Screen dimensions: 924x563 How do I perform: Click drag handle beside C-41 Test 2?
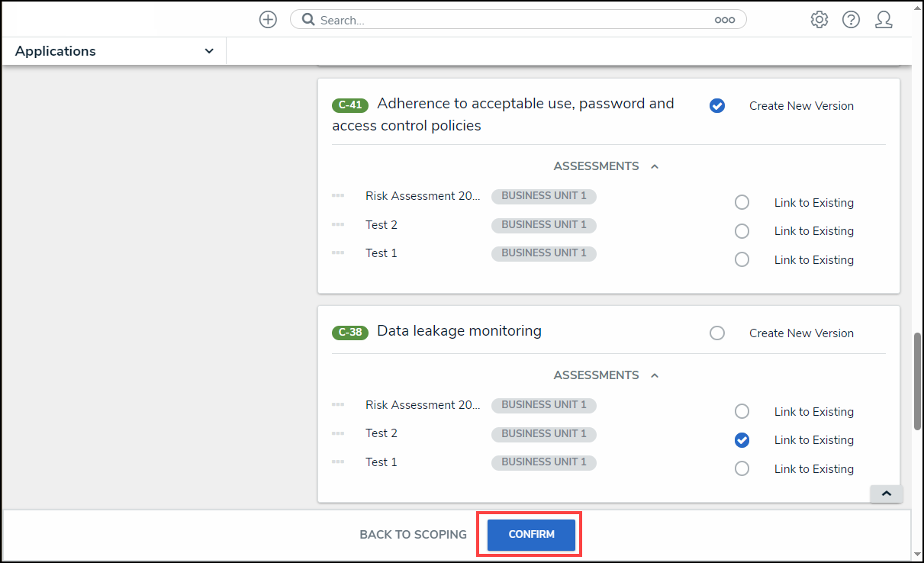[x=338, y=225]
